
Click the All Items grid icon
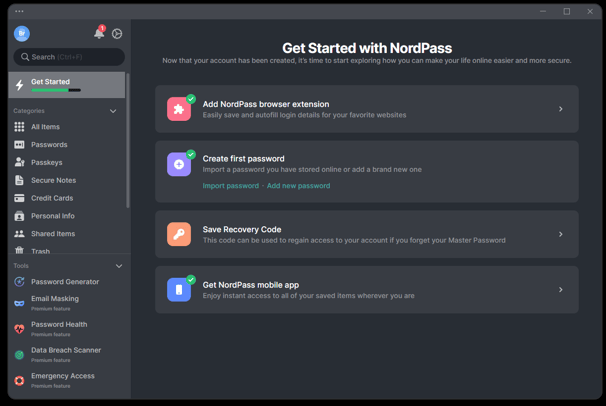19,127
